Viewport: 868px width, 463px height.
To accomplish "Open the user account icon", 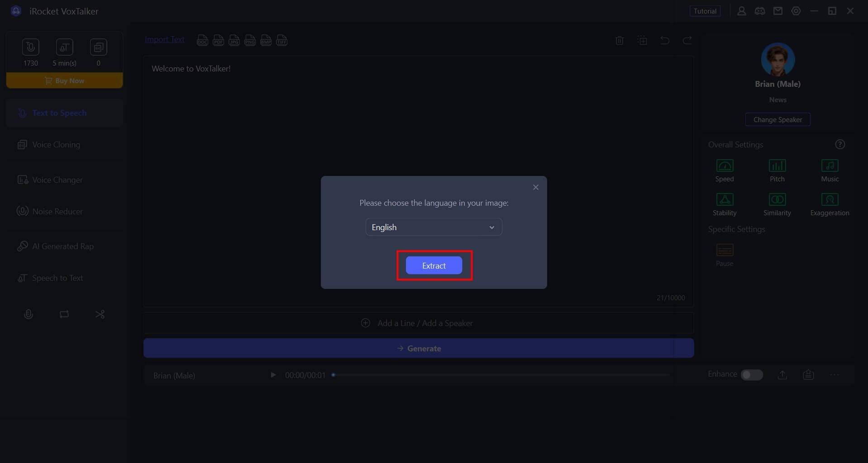I will point(741,11).
